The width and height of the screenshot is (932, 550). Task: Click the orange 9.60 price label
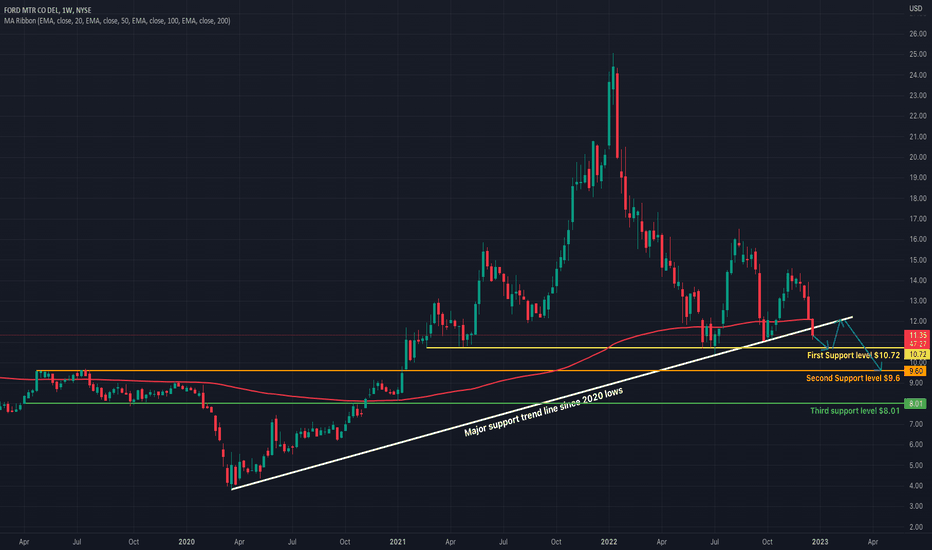click(916, 371)
